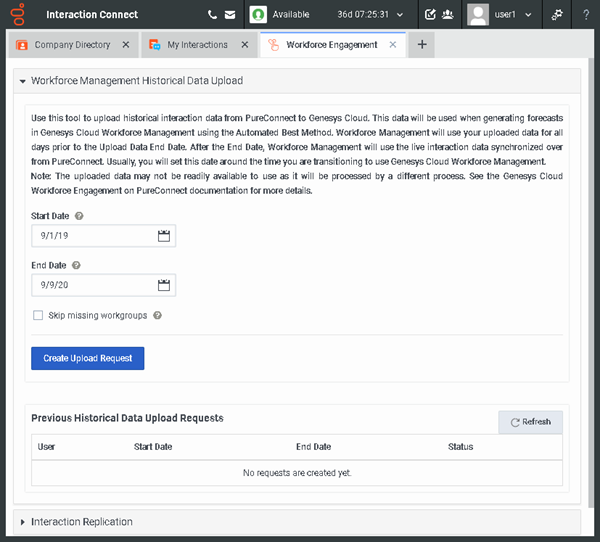600x542 pixels.
Task: Collapse the Workforce Management Historical Data Upload section
Action: 24,80
